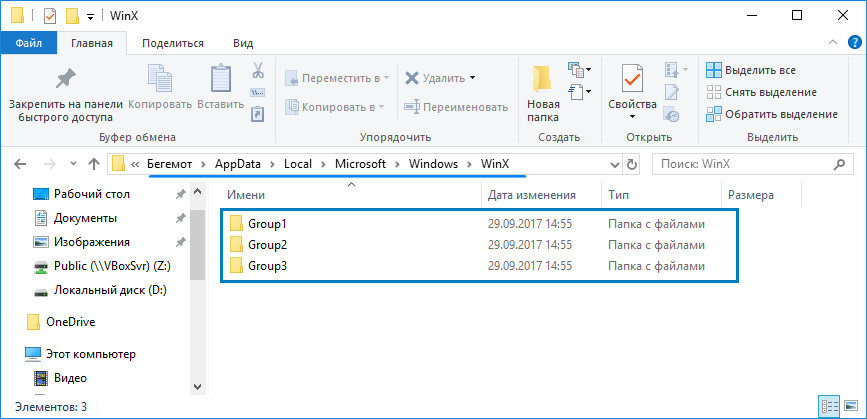This screenshot has height=419, width=867.
Task: Select Рабочий стол in navigation pane
Action: pyautogui.click(x=91, y=194)
